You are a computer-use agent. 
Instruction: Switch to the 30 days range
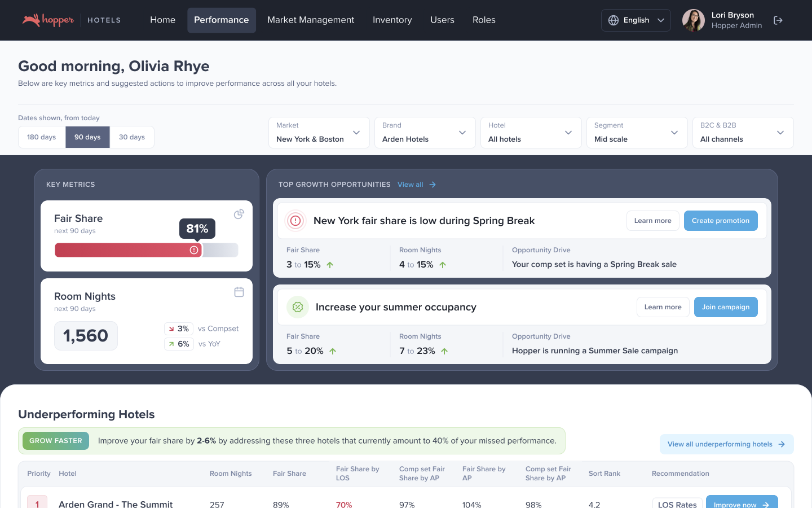point(132,137)
